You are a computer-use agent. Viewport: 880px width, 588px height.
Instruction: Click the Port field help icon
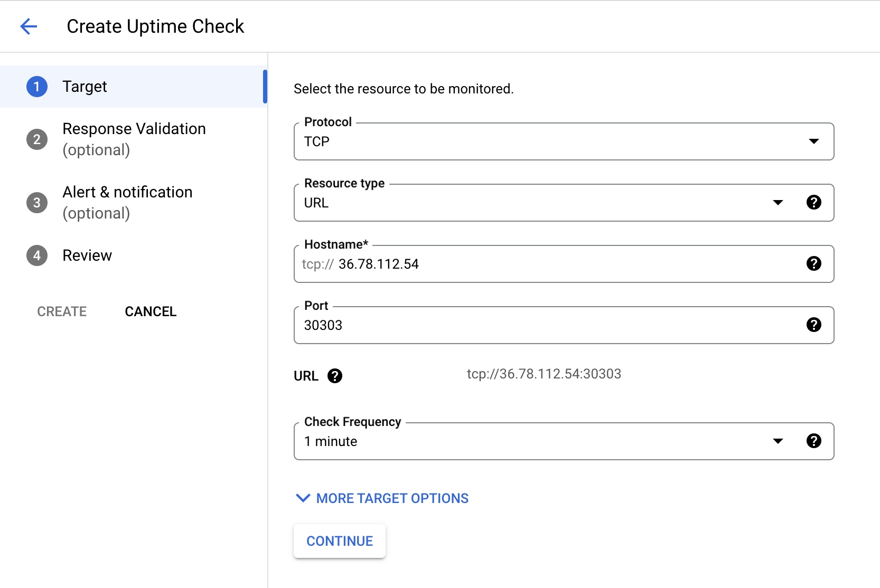pyautogui.click(x=813, y=325)
